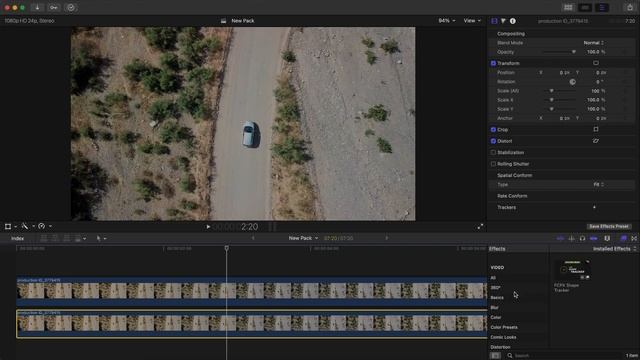Activate the Crop onscreen controls icon

click(x=596, y=129)
